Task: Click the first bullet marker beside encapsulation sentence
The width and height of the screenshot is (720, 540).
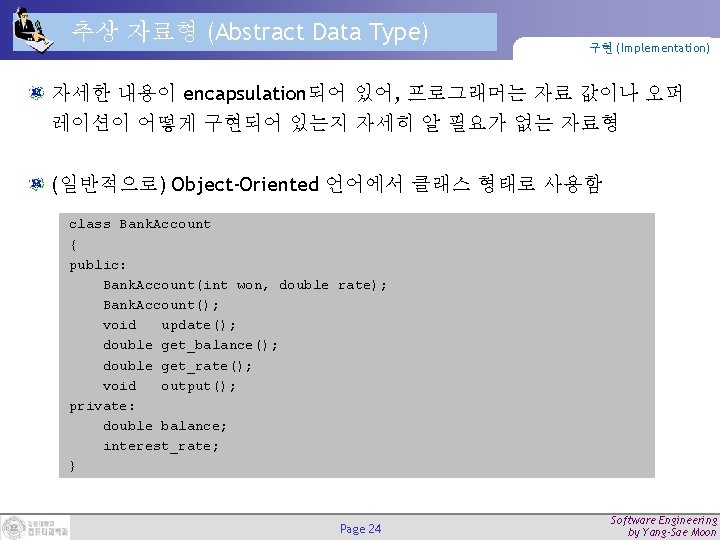Action: [36, 93]
